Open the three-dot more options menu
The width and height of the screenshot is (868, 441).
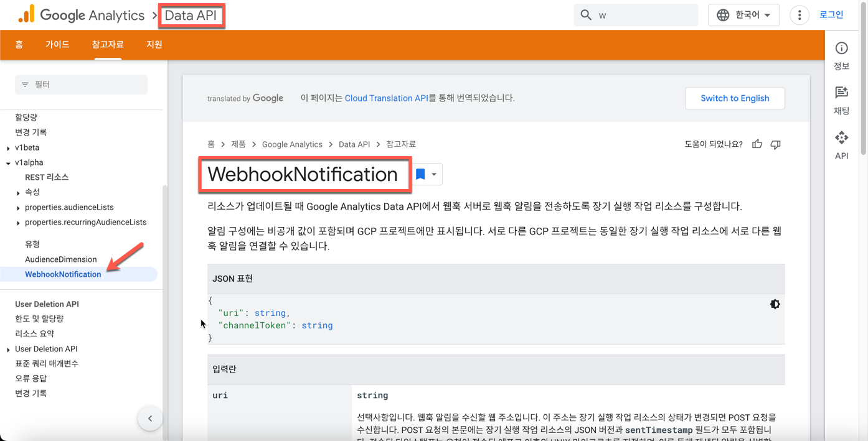pos(800,15)
